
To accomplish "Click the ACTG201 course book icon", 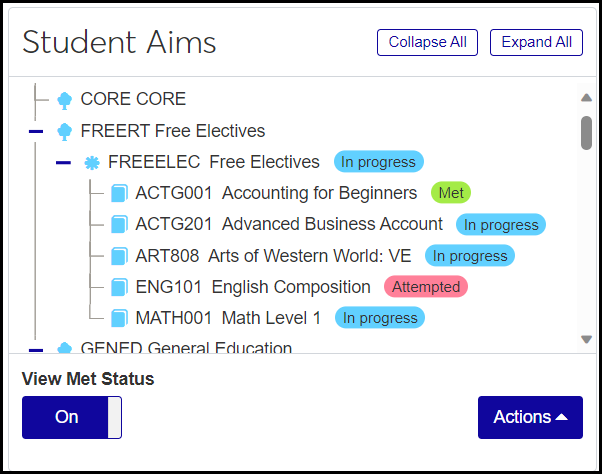I will (x=120, y=224).
